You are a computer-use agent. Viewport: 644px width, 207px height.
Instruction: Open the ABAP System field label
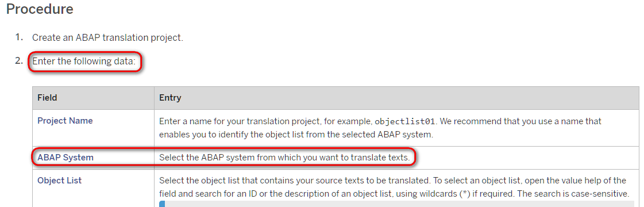(x=65, y=158)
